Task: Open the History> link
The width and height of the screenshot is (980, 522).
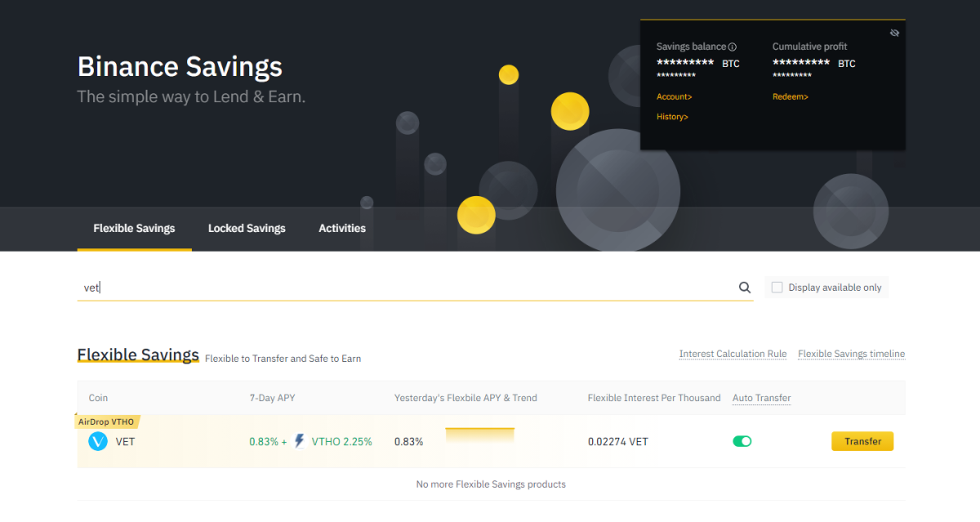Action: pyautogui.click(x=672, y=117)
